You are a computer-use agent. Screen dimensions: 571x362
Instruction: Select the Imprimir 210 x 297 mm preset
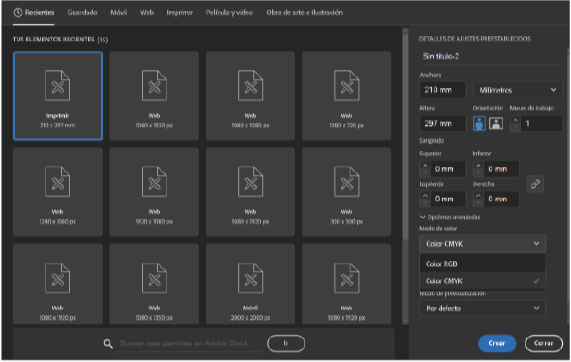tap(58, 96)
